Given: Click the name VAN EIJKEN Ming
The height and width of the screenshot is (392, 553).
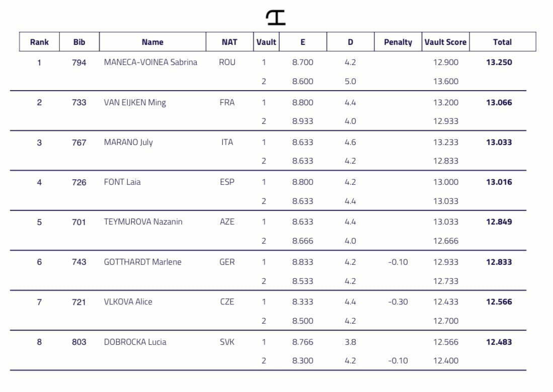Looking at the screenshot, I should [135, 103].
